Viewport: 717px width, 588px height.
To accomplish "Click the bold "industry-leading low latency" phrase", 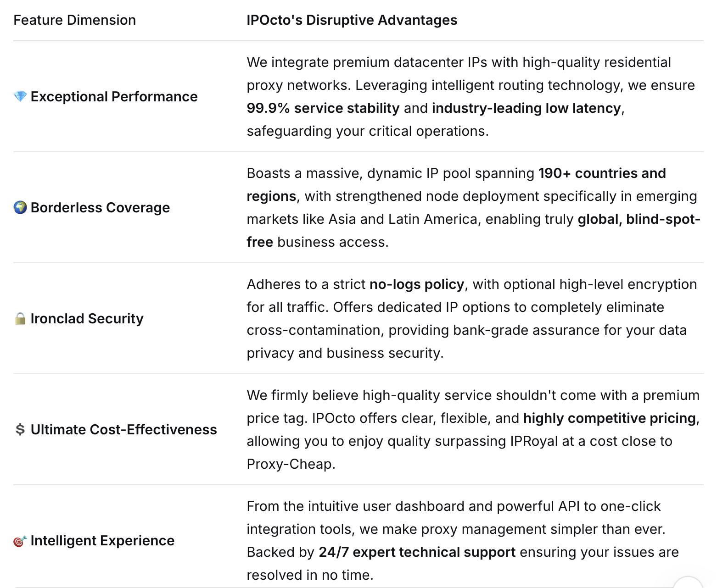I will tap(526, 108).
